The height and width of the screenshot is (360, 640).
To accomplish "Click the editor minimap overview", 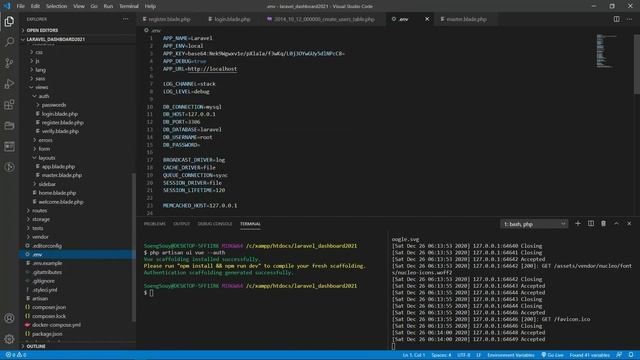I will click(607, 51).
